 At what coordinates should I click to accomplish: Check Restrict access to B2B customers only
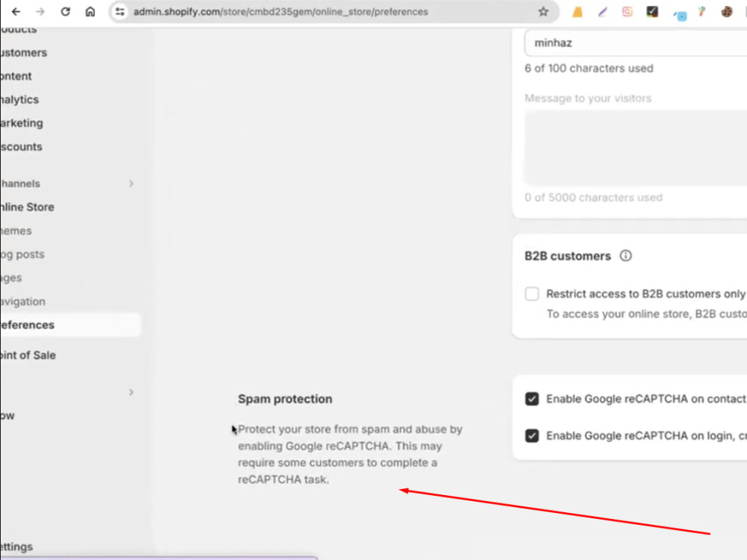click(x=532, y=293)
